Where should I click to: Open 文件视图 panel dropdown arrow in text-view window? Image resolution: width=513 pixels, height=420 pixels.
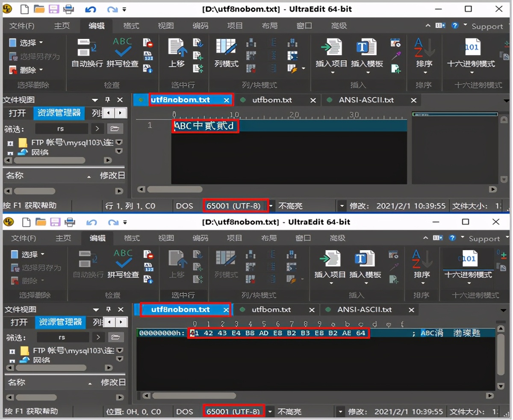click(95, 100)
